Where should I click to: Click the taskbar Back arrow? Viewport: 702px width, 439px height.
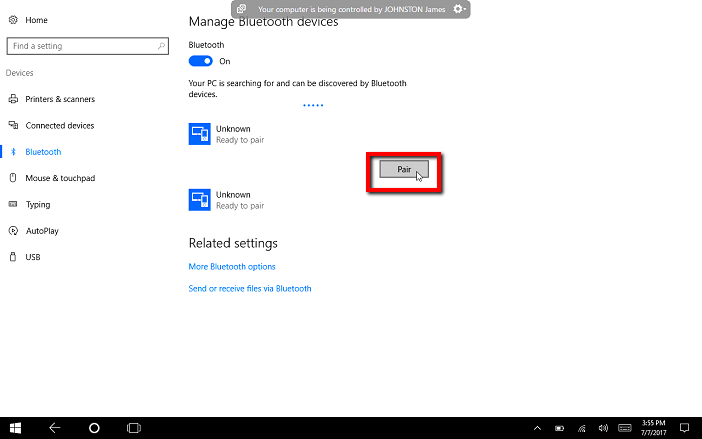(x=55, y=427)
